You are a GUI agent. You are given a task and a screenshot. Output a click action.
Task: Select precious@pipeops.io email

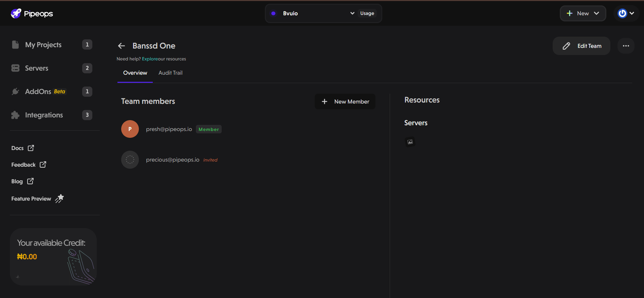172,160
